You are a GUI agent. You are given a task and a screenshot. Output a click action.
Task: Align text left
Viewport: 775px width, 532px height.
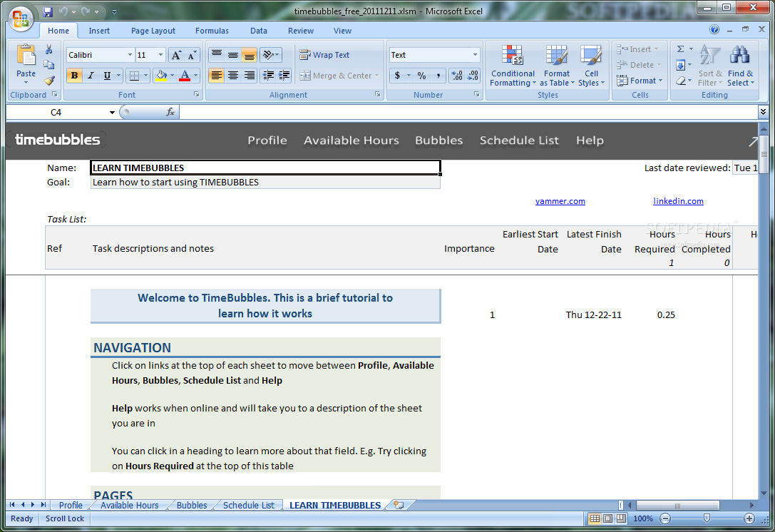217,76
